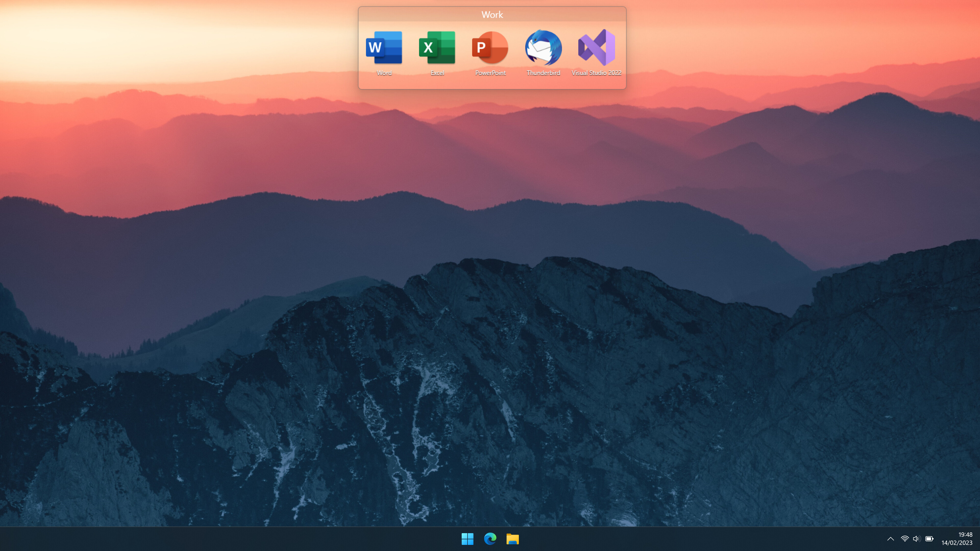
Task: Select the Word label text
Action: click(x=384, y=73)
